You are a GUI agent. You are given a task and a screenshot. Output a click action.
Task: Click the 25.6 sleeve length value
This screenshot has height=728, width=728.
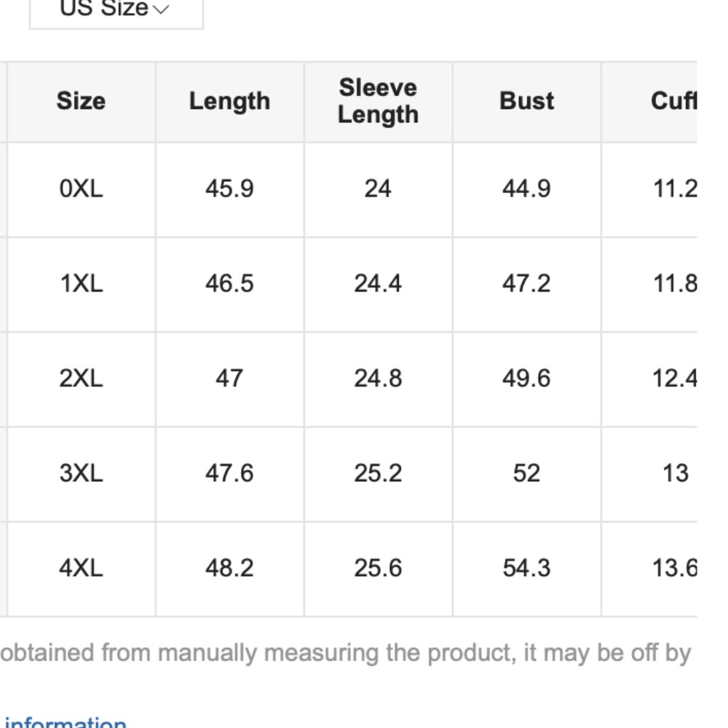coord(378,568)
